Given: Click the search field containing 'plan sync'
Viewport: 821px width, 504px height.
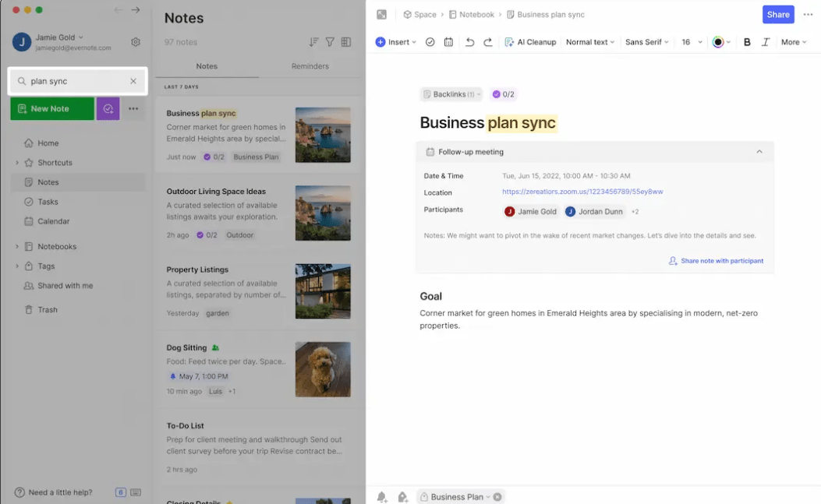Looking at the screenshot, I should [x=77, y=81].
